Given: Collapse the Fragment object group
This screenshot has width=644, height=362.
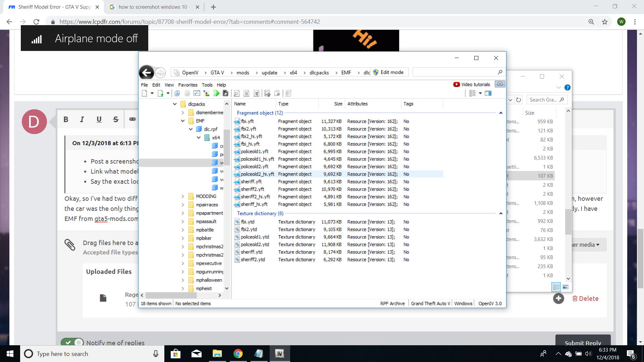Looking at the screenshot, I should [x=501, y=113].
